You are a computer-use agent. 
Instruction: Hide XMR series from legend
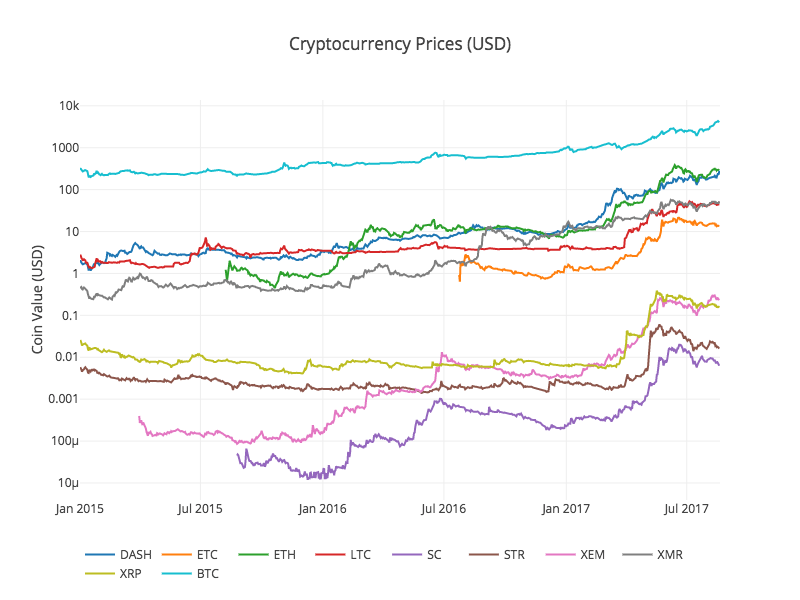click(668, 554)
